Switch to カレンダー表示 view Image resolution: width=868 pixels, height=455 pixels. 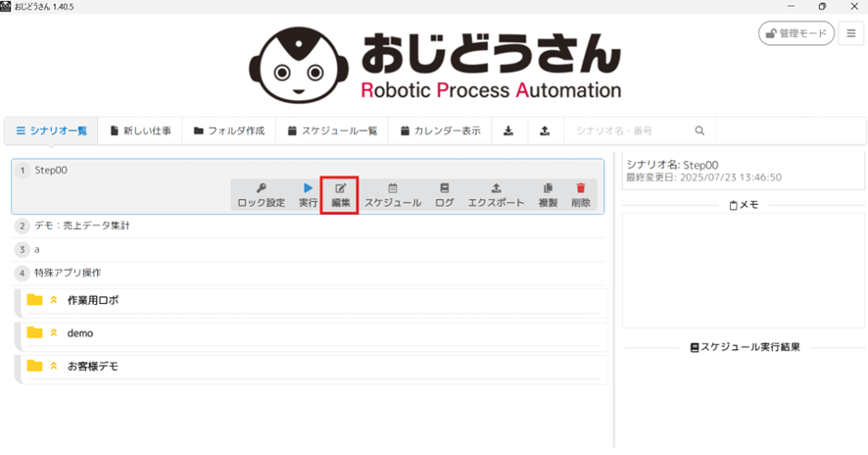coord(440,130)
